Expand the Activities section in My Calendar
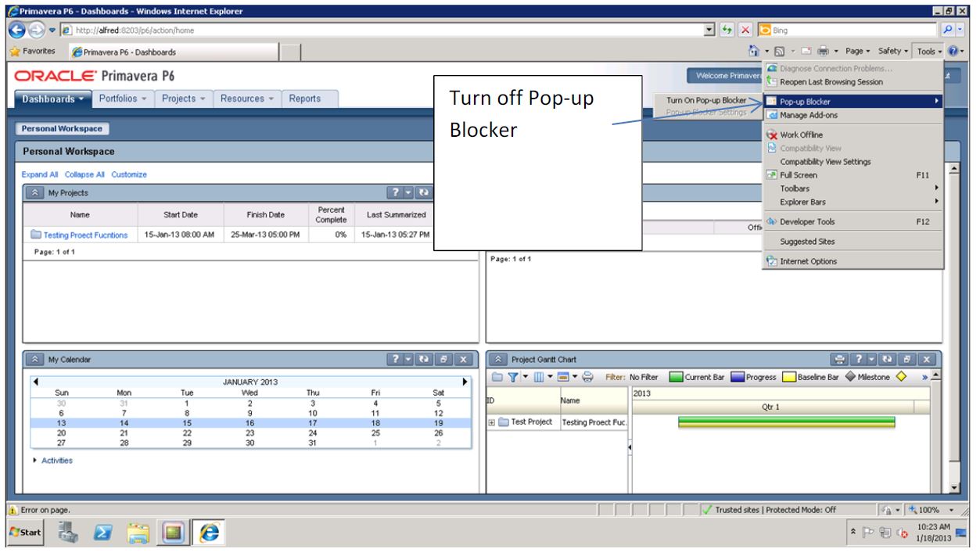This screenshot has width=980, height=556. (34, 461)
